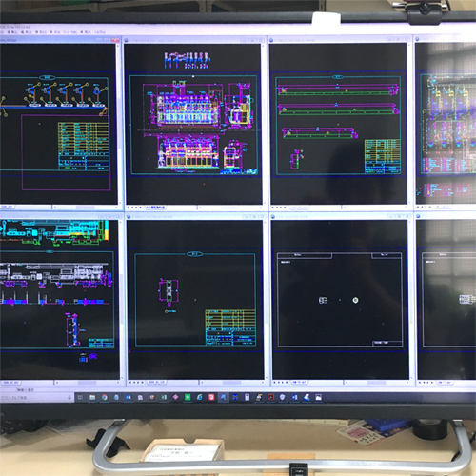Screen dimensions: 476x476
Task: Open the Calculator taskbar icon
Action: (248, 397)
